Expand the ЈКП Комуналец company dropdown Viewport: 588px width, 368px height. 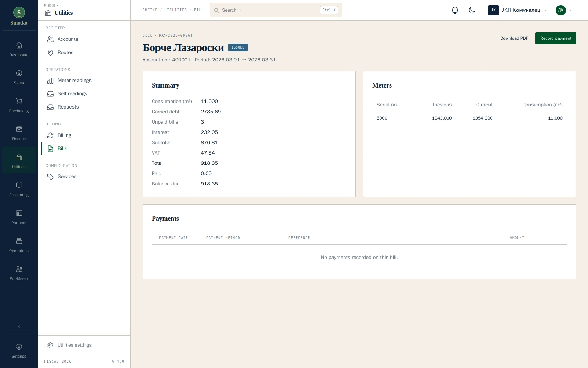(x=518, y=10)
